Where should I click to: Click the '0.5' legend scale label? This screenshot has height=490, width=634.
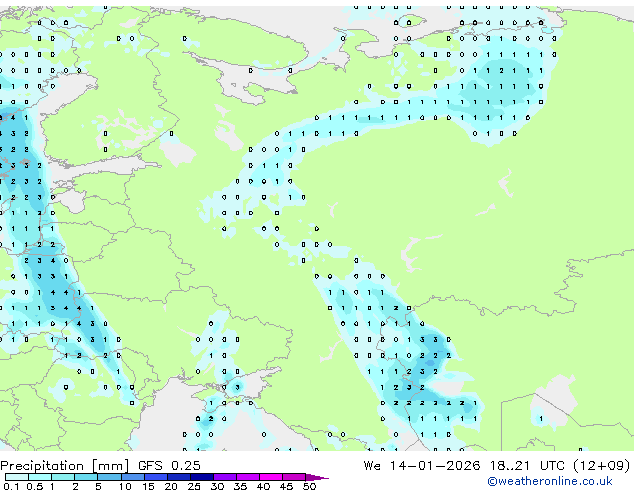35,486
